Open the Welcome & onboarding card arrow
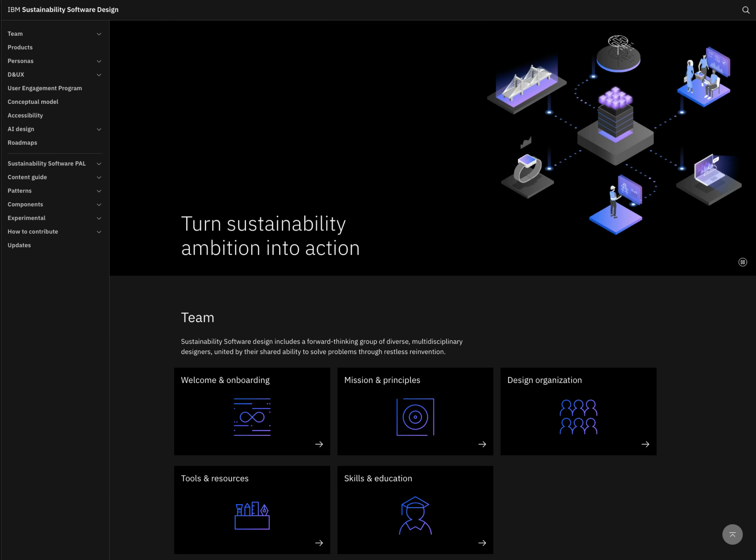This screenshot has height=560, width=756. pos(319,444)
